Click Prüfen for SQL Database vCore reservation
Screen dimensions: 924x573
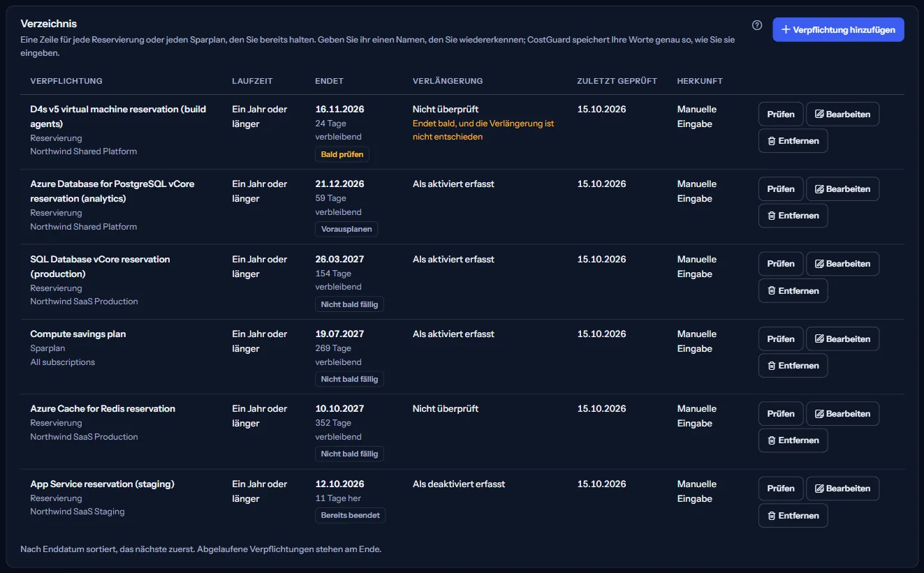point(781,264)
